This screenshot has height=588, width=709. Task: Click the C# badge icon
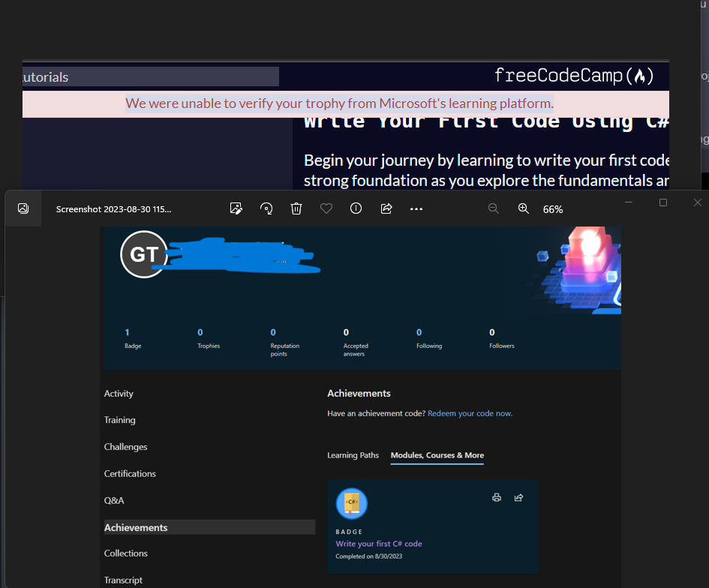352,503
